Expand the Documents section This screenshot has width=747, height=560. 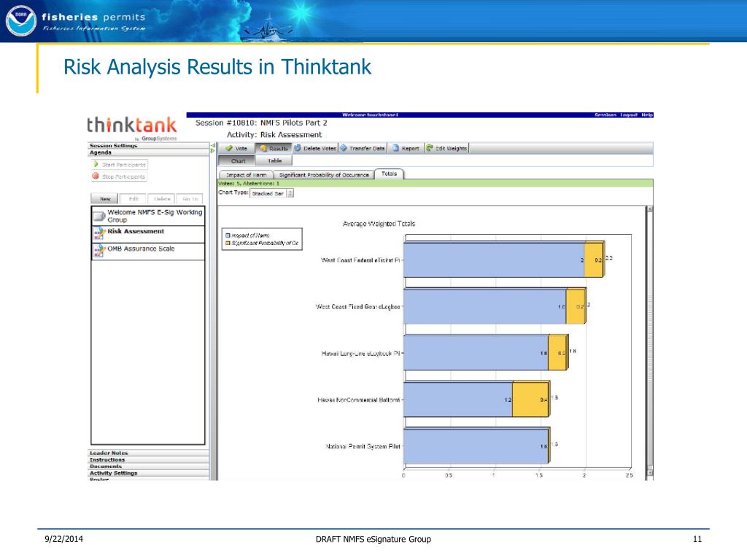[149, 466]
